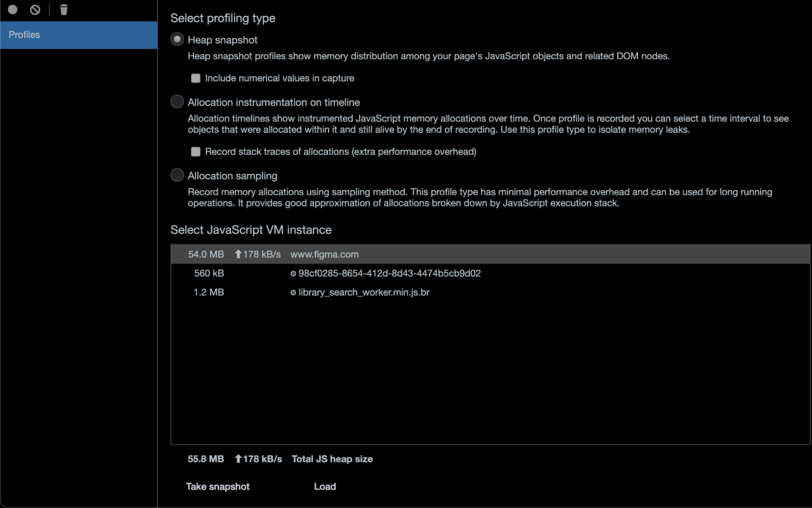812x508 pixels.
Task: Click the worker icon beside 98cf0285 instance
Action: click(x=292, y=273)
